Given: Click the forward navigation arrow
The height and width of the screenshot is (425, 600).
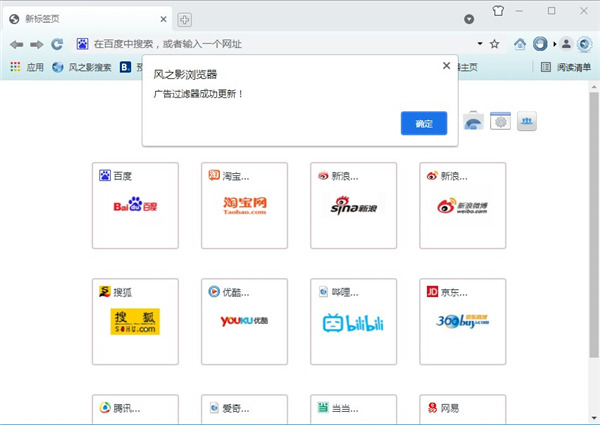Looking at the screenshot, I should pyautogui.click(x=36, y=44).
